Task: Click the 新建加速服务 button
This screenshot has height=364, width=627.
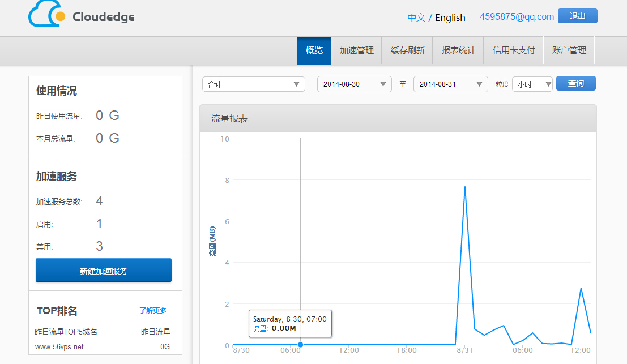Action: [x=104, y=271]
